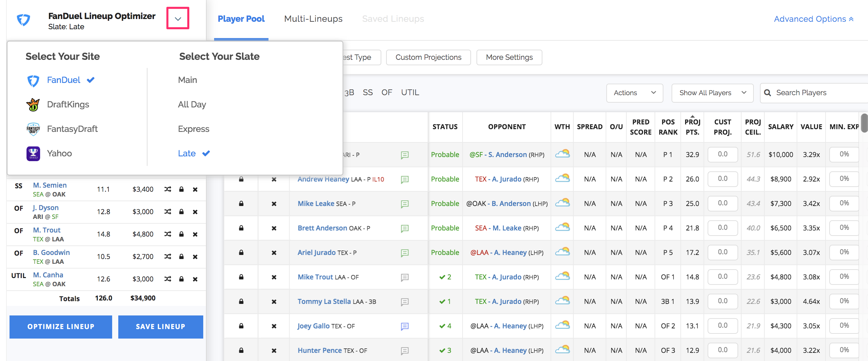Choose the Main slate
Image resolution: width=868 pixels, height=361 pixels.
tap(187, 80)
